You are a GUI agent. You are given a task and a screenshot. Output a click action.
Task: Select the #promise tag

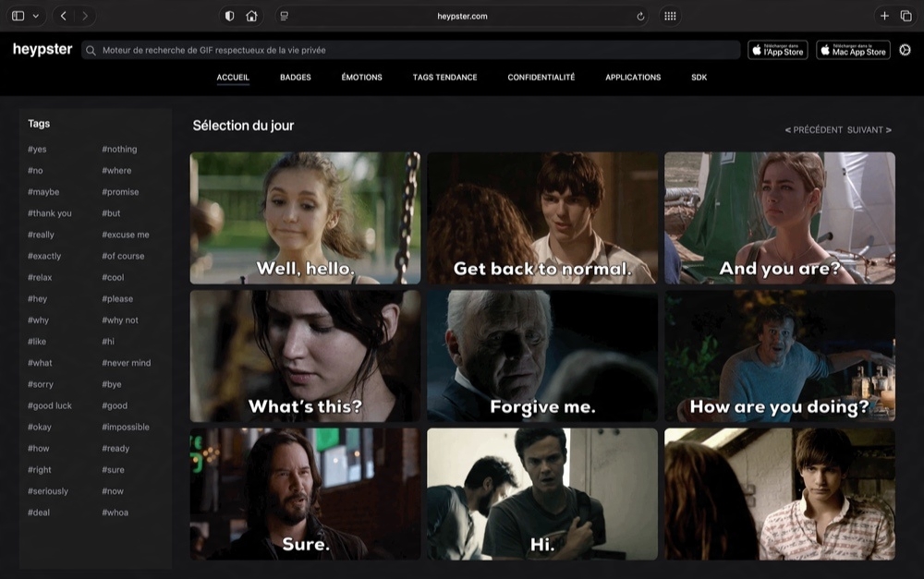click(120, 192)
